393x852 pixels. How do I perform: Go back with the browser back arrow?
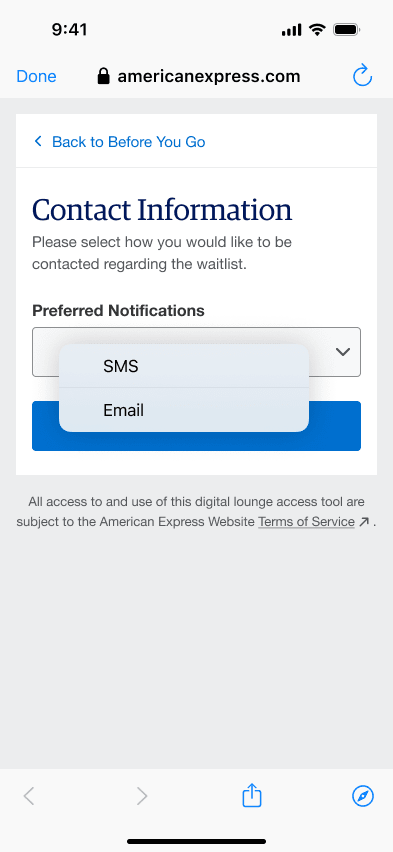point(29,797)
